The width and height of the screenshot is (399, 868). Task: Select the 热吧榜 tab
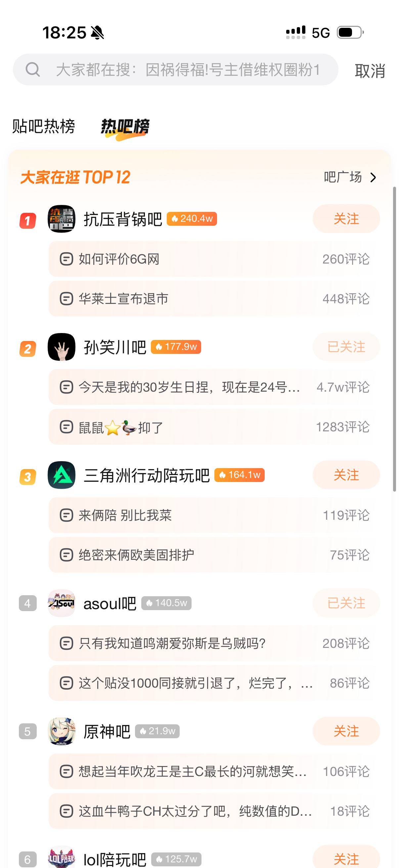click(x=125, y=127)
